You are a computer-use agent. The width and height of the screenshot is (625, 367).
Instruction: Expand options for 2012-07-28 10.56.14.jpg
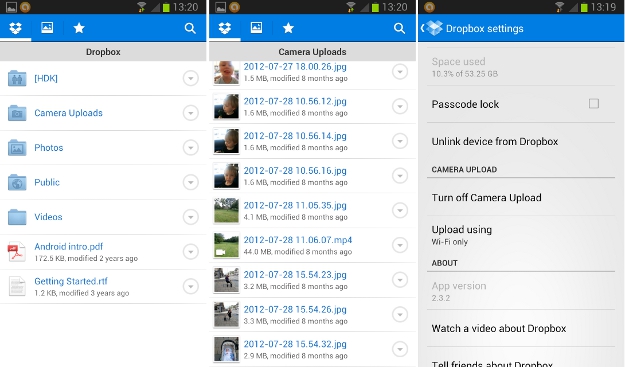[x=400, y=141]
